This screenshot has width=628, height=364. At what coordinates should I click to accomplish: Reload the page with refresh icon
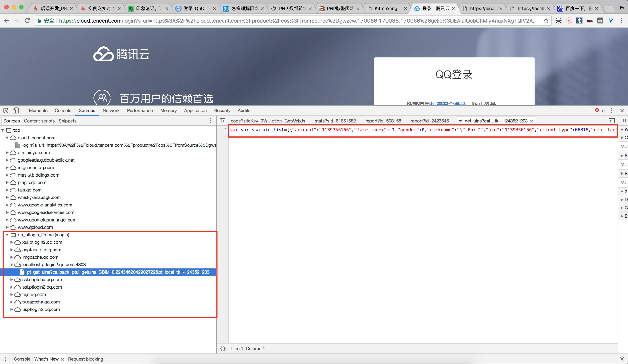[x=27, y=21]
